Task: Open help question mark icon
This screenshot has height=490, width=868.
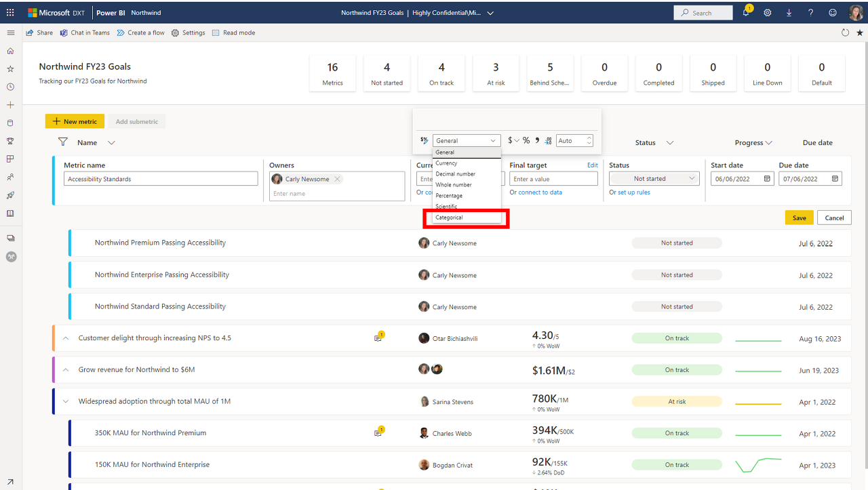Action: coord(811,13)
